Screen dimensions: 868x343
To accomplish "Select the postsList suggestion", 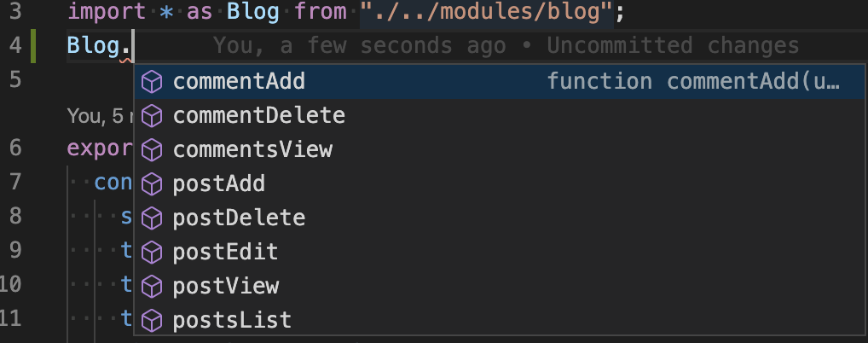I will [x=501, y=320].
